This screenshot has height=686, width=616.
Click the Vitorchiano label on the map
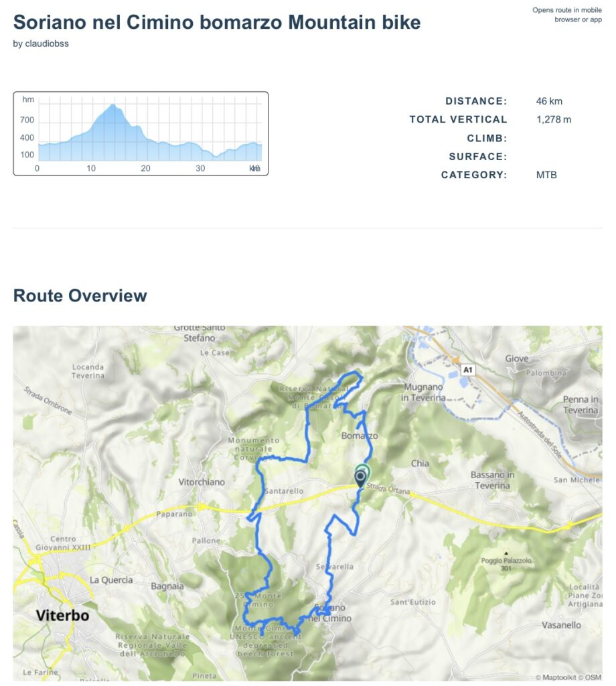tap(202, 482)
